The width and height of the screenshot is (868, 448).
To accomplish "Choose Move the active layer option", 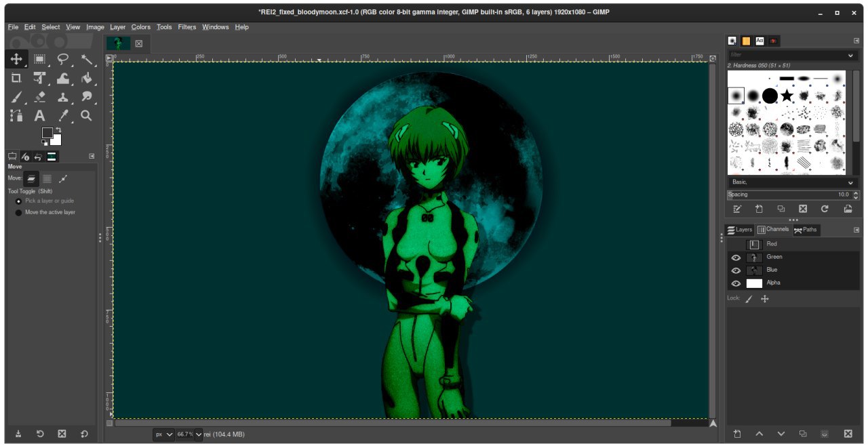I will click(x=45, y=212).
